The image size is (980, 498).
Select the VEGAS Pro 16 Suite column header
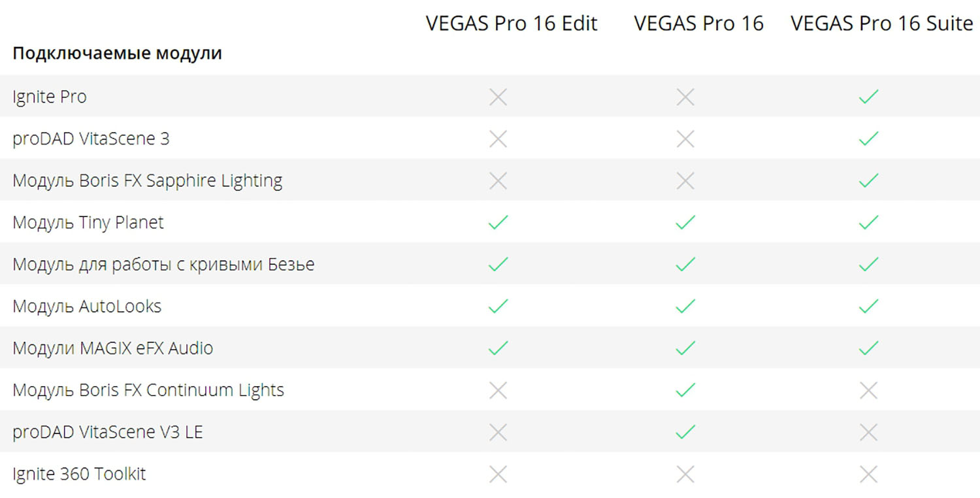pos(882,24)
